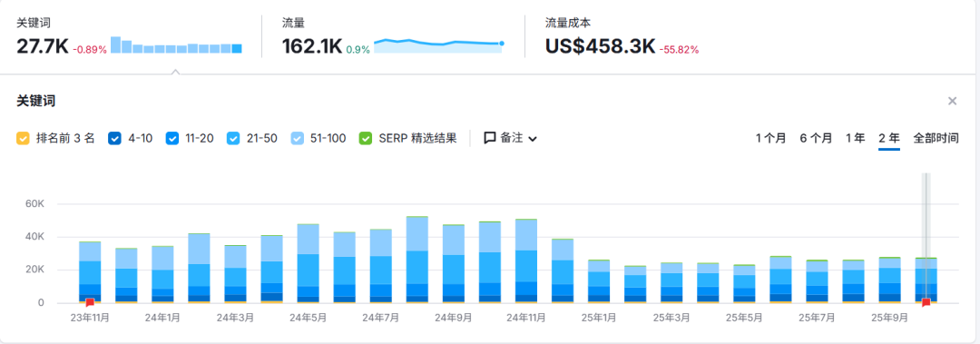Image resolution: width=980 pixels, height=344 pixels.
Task: Uncheck SERP 精选结果 checkbox
Action: (x=366, y=138)
